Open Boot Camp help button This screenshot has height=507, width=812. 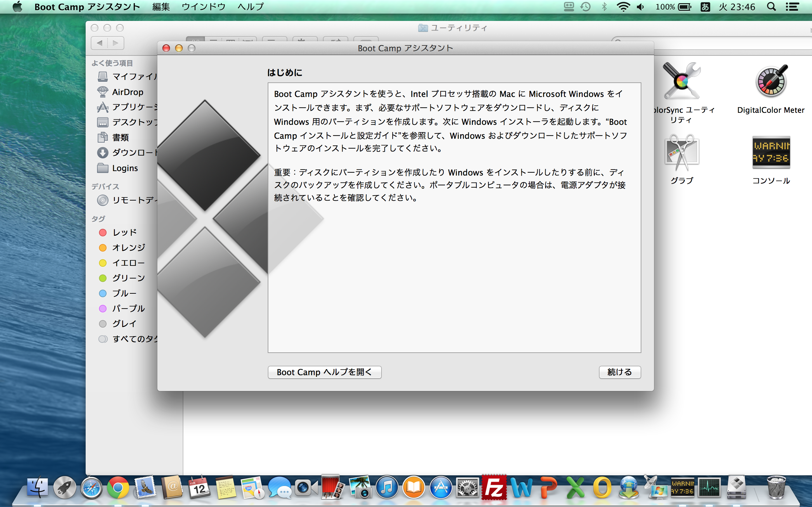pos(324,372)
